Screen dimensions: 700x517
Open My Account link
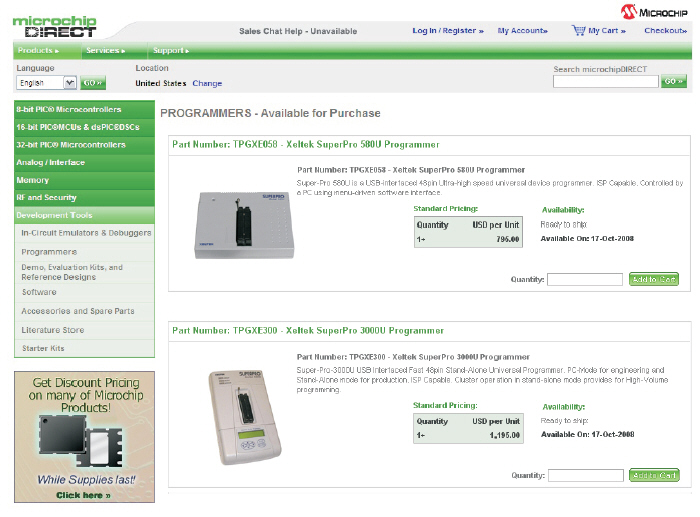(522, 31)
